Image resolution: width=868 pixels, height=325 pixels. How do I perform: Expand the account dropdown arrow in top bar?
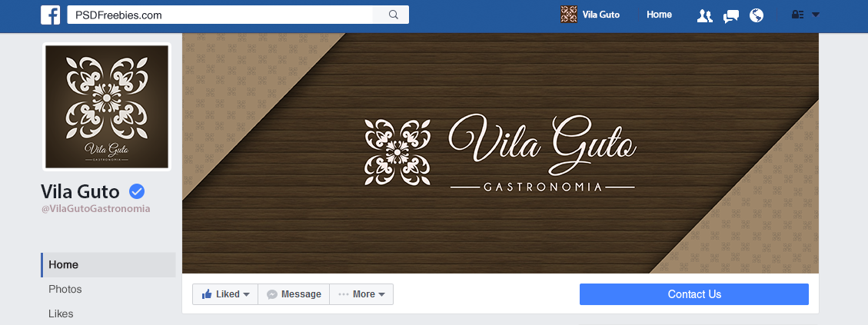coord(816,15)
